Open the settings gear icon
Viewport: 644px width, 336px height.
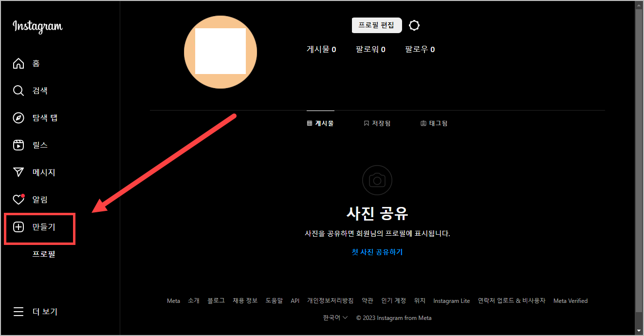414,25
